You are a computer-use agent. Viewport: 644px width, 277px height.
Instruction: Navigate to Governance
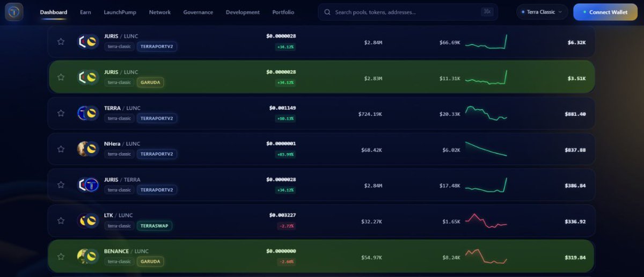198,12
